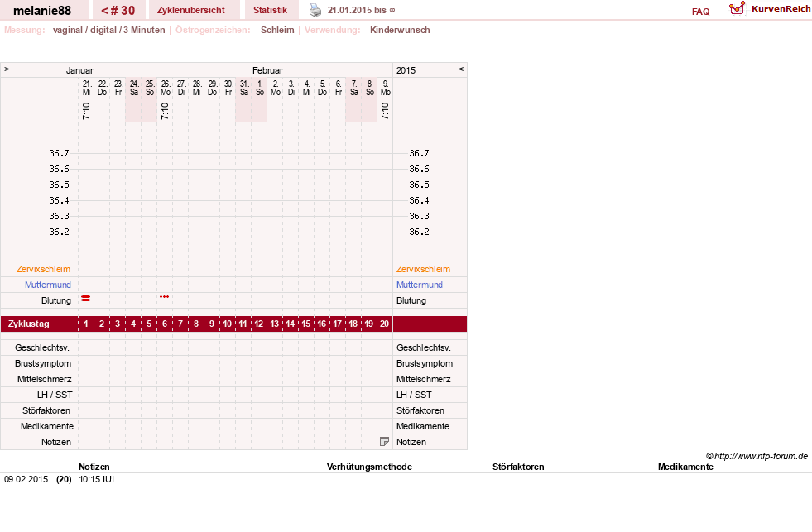Click the 7:10 time under January 21

pos(86,111)
